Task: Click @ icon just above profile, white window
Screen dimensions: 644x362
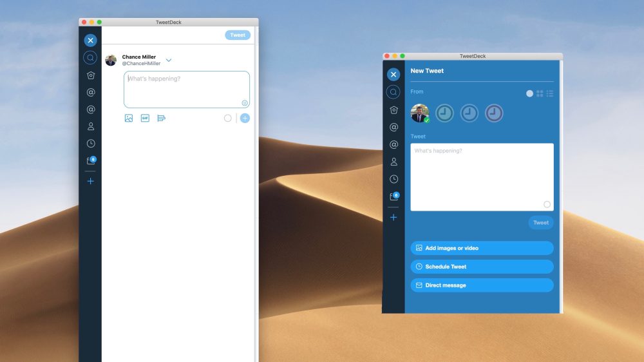Action: coord(91,110)
